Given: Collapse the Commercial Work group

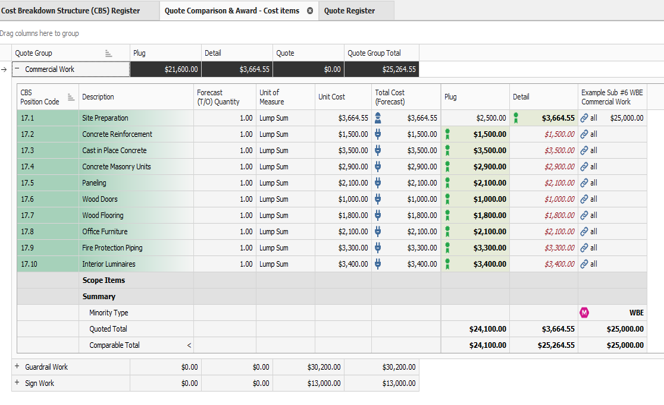Looking at the screenshot, I should tap(18, 70).
